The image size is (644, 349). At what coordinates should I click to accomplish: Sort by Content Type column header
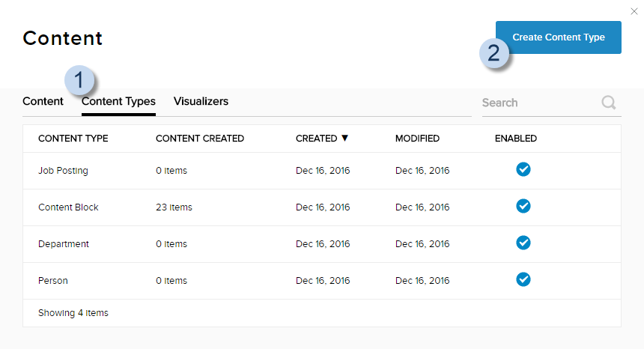click(x=73, y=139)
